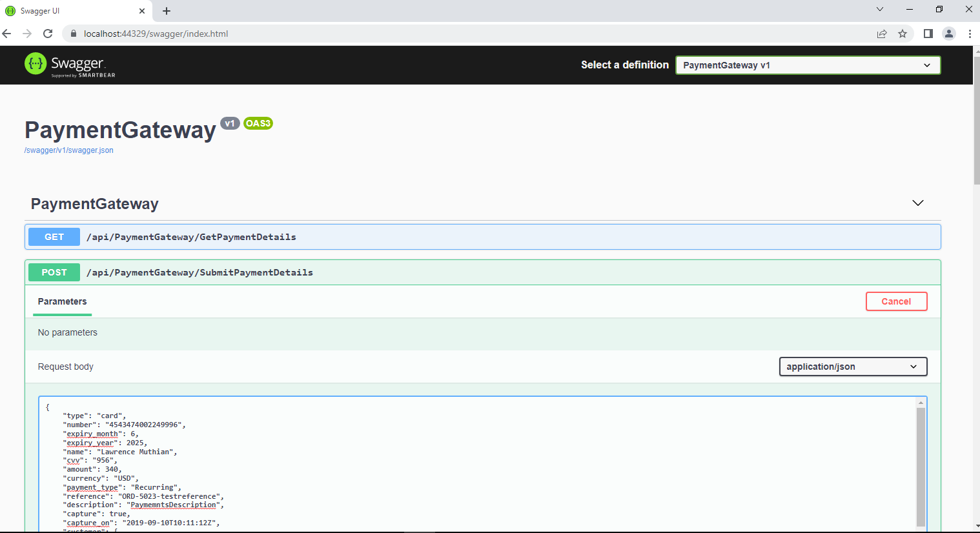Reload the current page

pos(48,34)
